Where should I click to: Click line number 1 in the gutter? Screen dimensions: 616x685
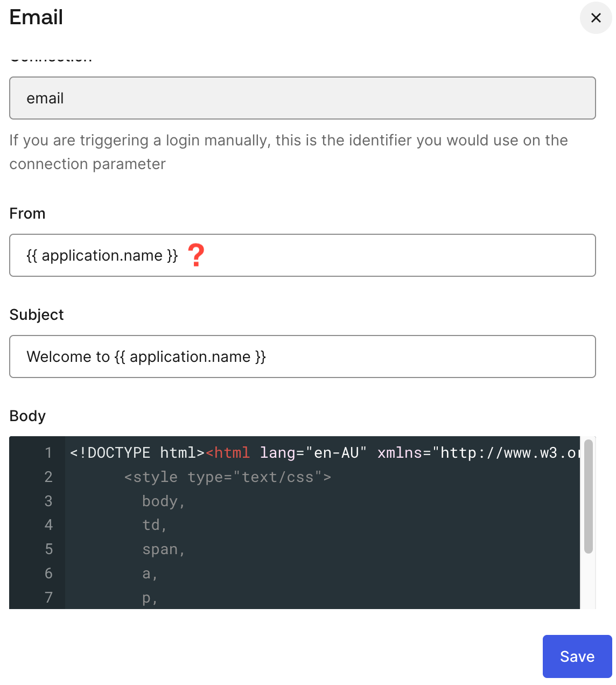48,453
